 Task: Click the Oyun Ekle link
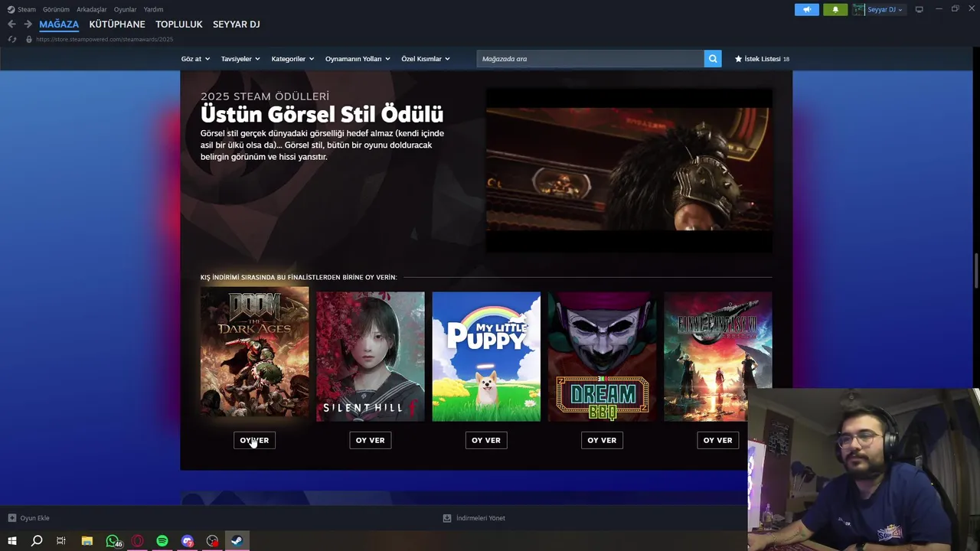34,518
